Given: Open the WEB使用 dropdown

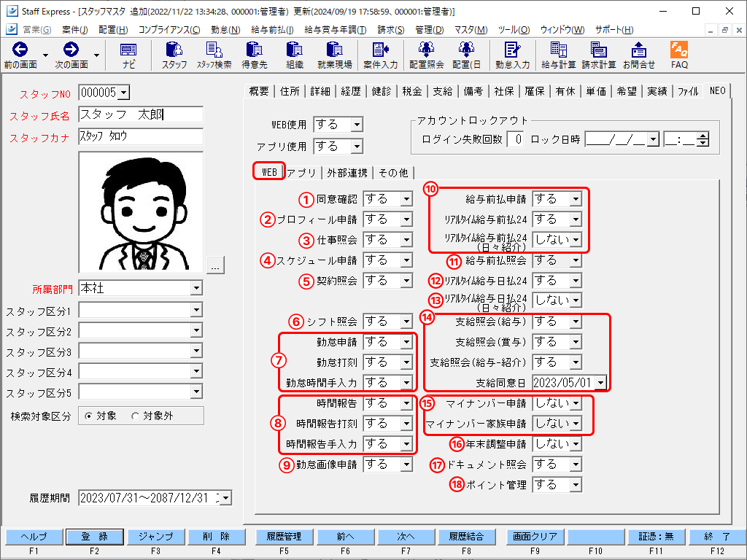Looking at the screenshot, I should tap(356, 125).
